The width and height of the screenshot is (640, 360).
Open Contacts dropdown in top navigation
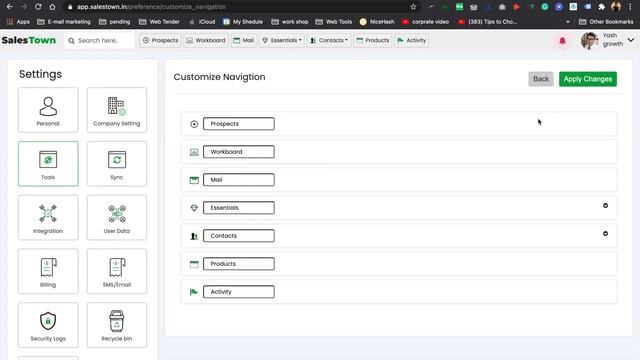click(x=329, y=40)
